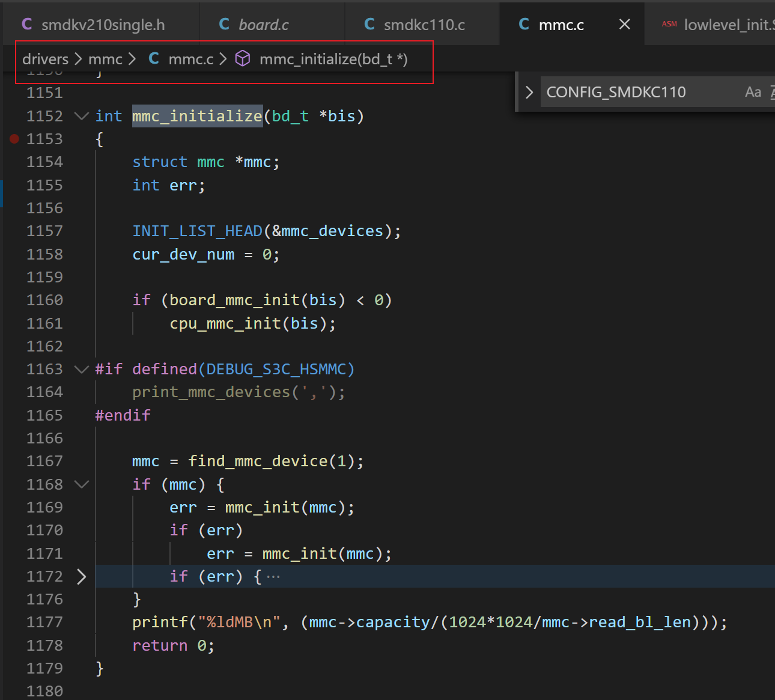Click the C icon on smdkv210single.h tab
This screenshot has height=700, width=775.
tap(26, 24)
